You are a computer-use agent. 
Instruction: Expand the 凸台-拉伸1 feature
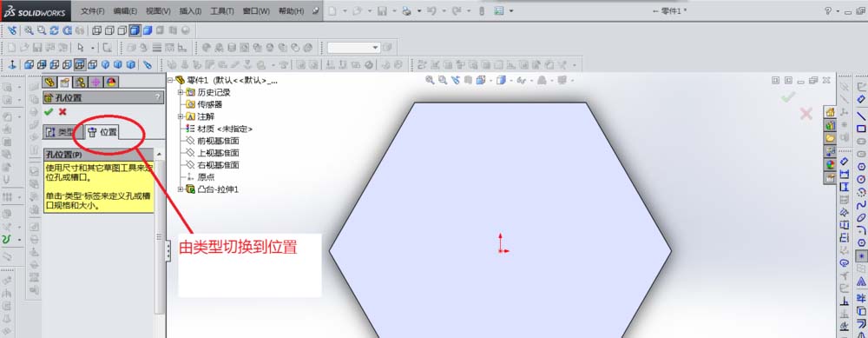tap(181, 189)
